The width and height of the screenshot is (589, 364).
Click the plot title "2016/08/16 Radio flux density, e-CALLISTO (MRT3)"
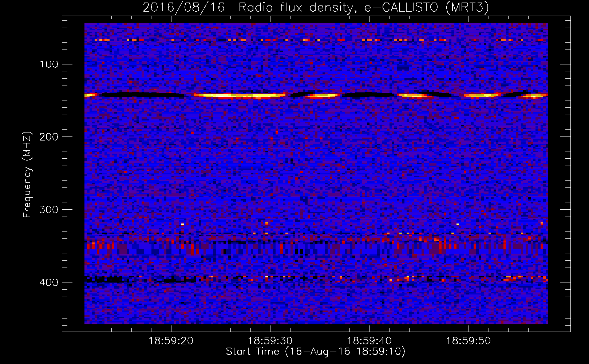316,7
